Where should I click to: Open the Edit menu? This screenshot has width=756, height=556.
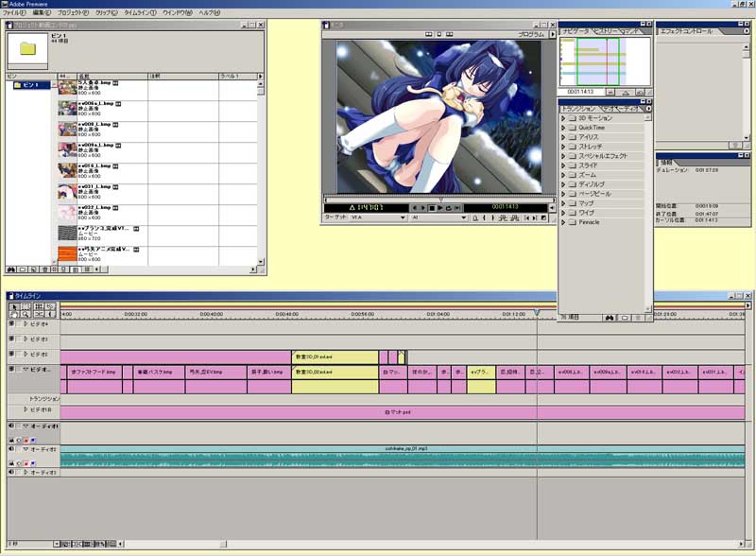[42, 12]
